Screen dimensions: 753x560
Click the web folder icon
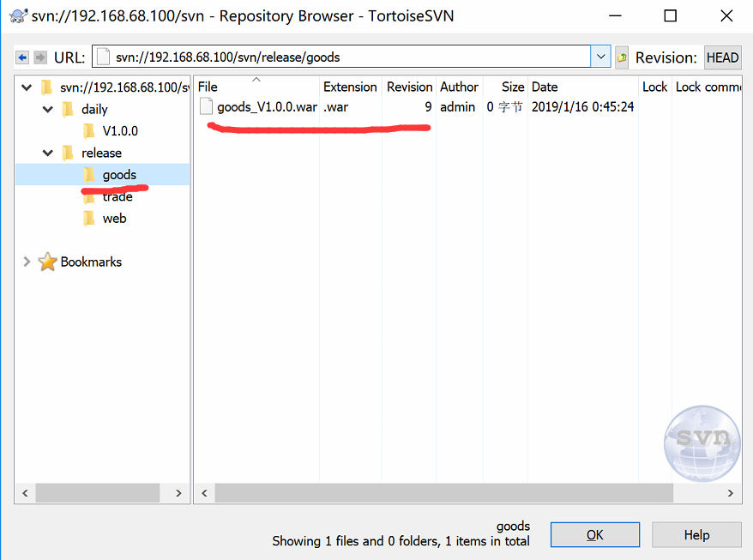click(89, 219)
